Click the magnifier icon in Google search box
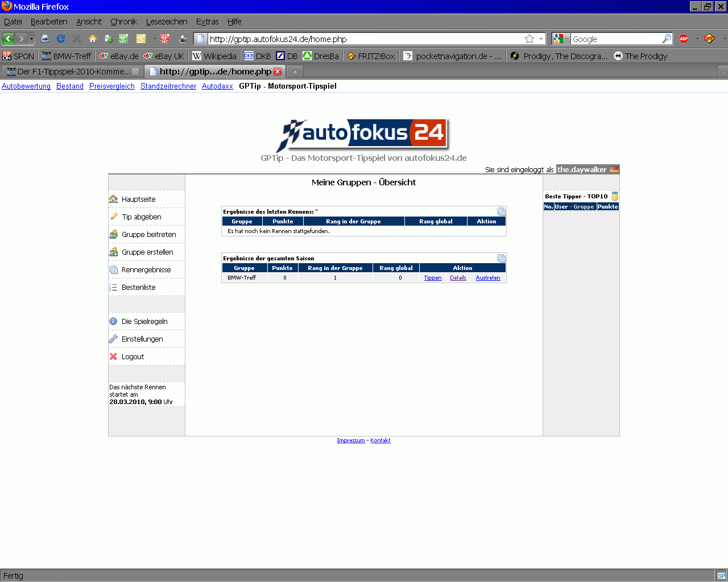Screen dimensions: 728x582 pos(667,39)
